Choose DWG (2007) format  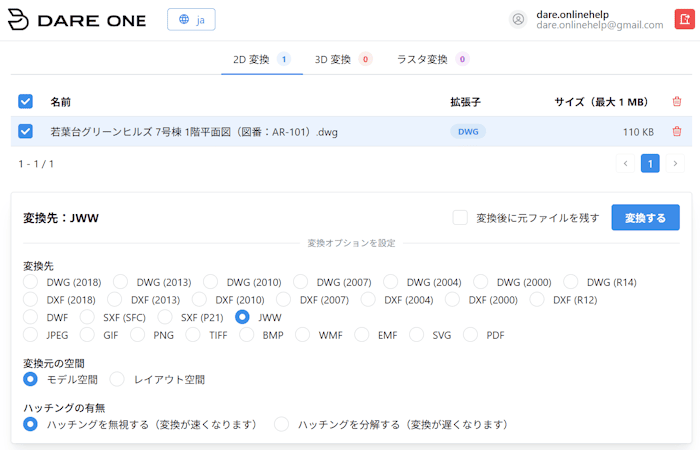[x=300, y=282]
